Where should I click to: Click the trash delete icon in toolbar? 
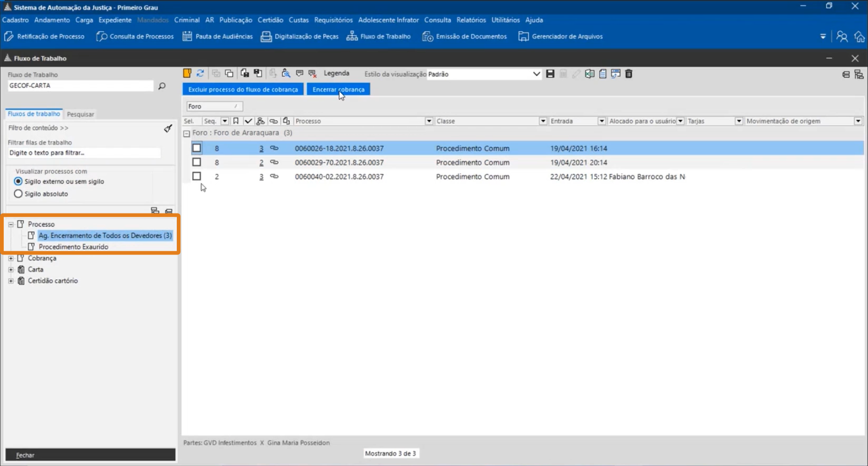(629, 74)
